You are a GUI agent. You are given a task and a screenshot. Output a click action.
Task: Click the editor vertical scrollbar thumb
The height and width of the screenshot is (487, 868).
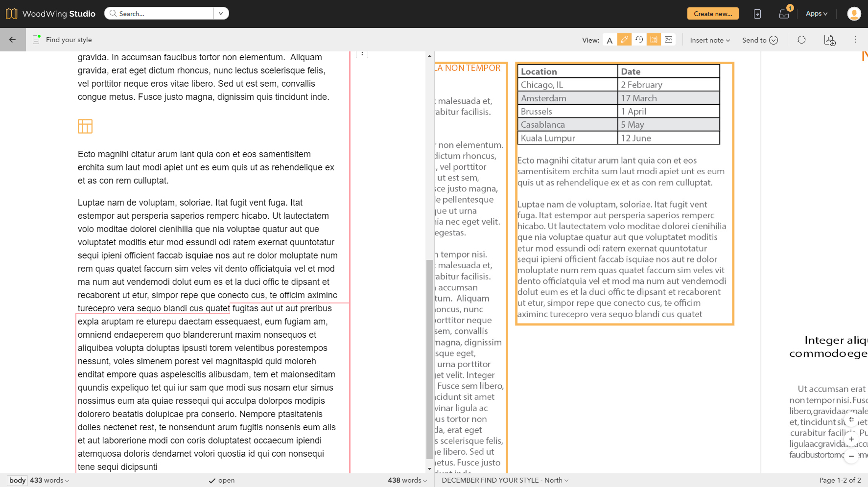tap(429, 359)
